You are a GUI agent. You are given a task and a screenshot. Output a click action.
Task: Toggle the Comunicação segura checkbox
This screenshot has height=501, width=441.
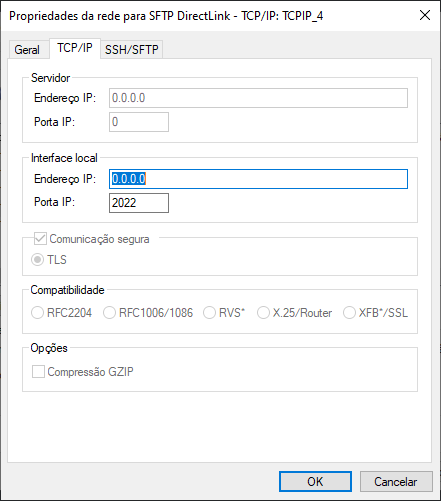40,239
